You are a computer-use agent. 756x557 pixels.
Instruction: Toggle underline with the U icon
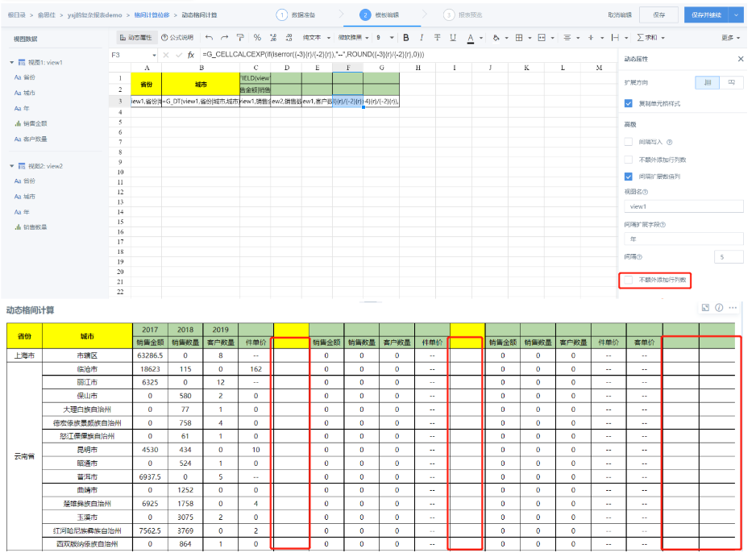[453, 38]
